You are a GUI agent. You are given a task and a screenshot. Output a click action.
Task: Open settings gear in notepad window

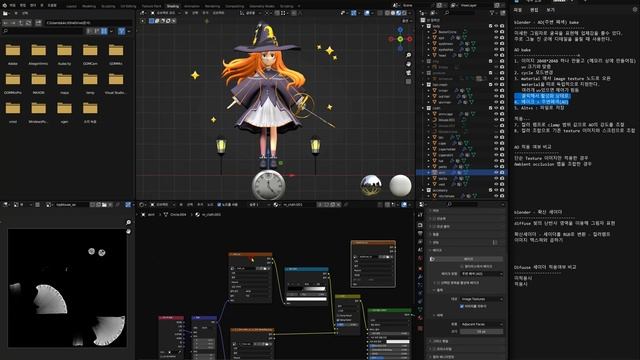tap(635, 9)
